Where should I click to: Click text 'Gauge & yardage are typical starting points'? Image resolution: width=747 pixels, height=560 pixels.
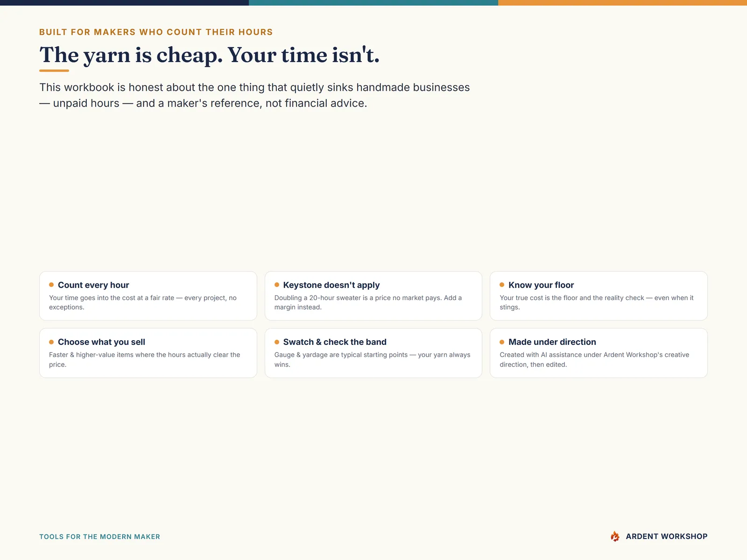tap(341, 355)
